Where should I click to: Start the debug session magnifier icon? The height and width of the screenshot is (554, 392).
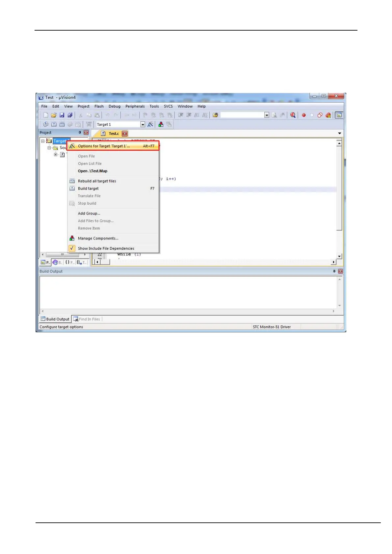point(293,115)
